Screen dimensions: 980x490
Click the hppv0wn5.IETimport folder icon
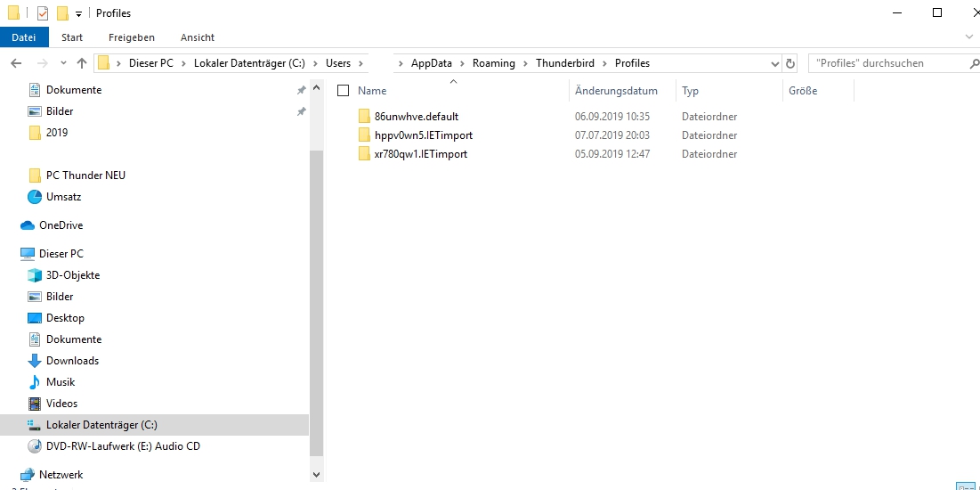point(364,135)
